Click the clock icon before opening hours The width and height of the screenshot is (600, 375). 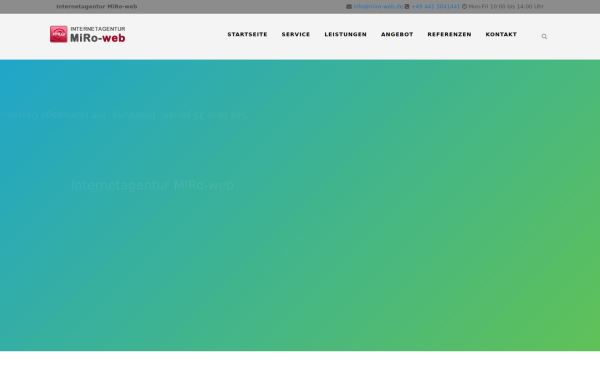tap(464, 7)
